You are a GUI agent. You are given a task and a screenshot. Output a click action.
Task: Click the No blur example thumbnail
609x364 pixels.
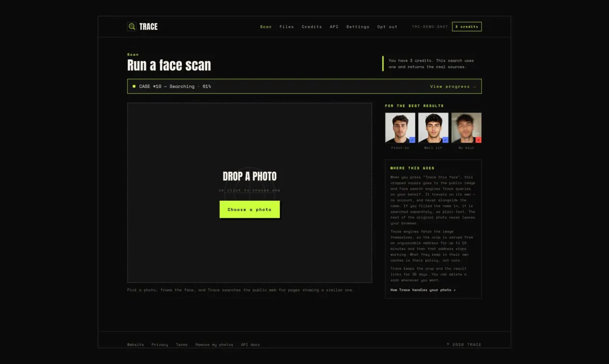point(466,128)
